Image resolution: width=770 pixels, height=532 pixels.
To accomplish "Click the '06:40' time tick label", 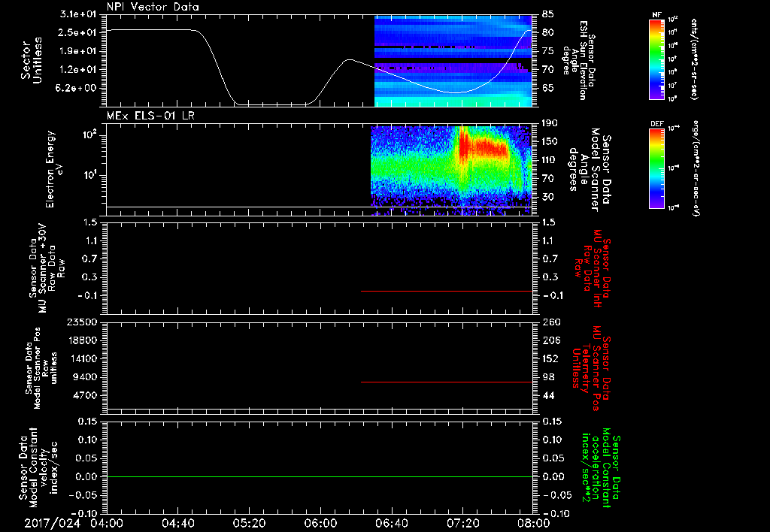I will pyautogui.click(x=391, y=523).
